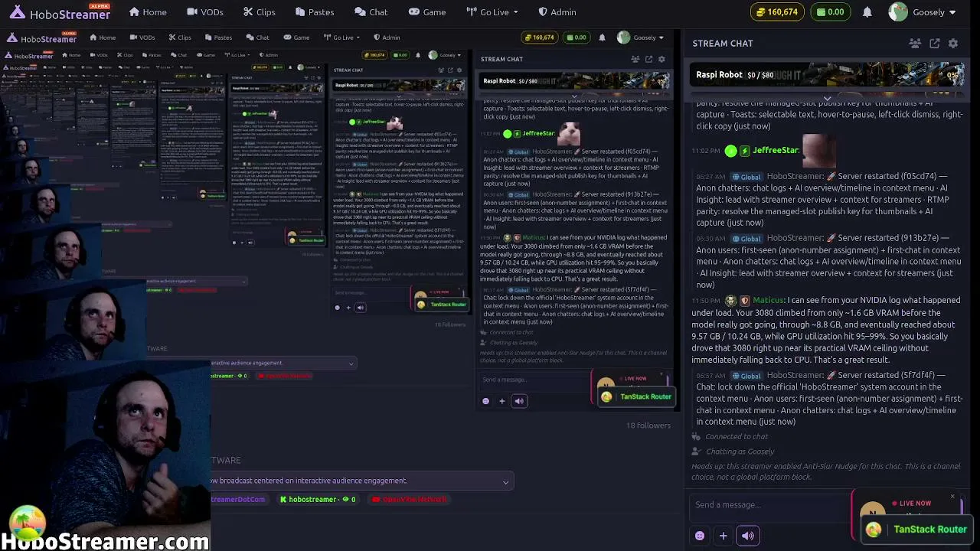
Task: Pop out Stream Chat with the external-link icon
Action: [935, 44]
